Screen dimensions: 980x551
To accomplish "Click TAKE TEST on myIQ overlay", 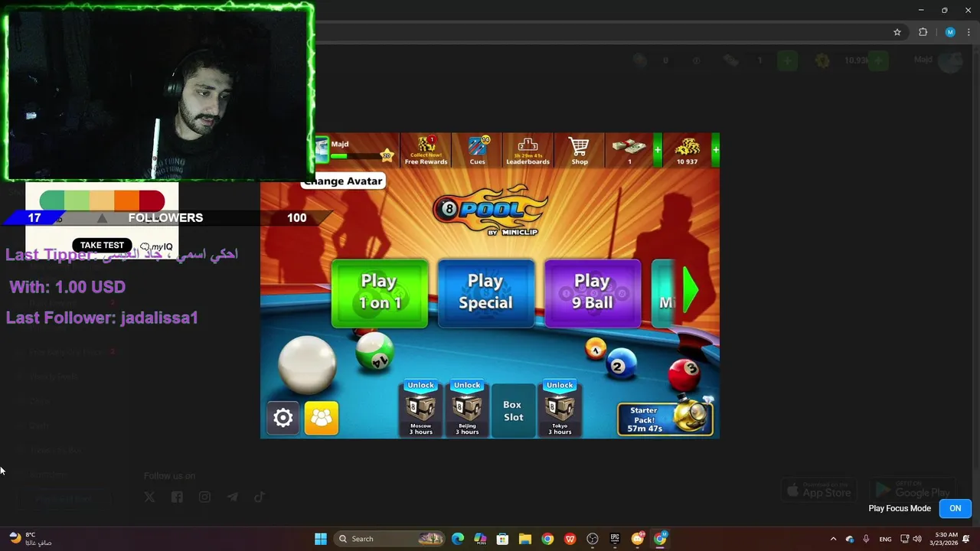I will [102, 246].
